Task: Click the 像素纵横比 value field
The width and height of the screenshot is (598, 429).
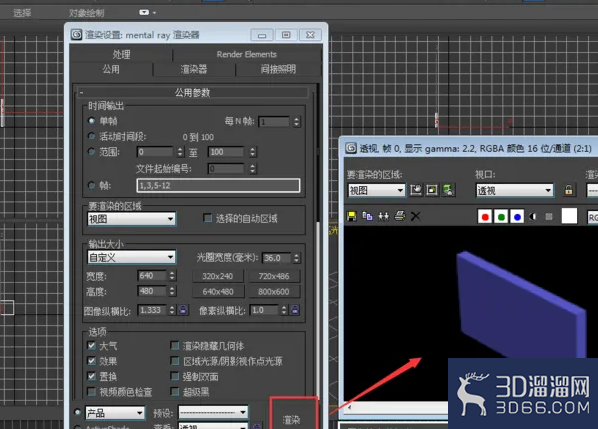Action: (264, 310)
